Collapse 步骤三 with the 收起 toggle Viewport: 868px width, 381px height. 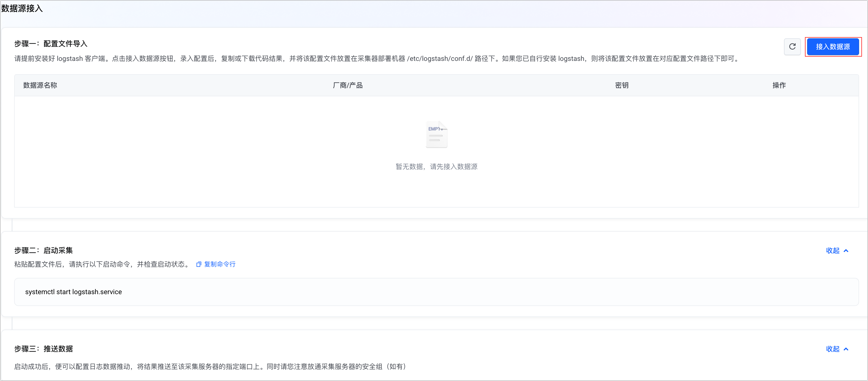[837, 349]
